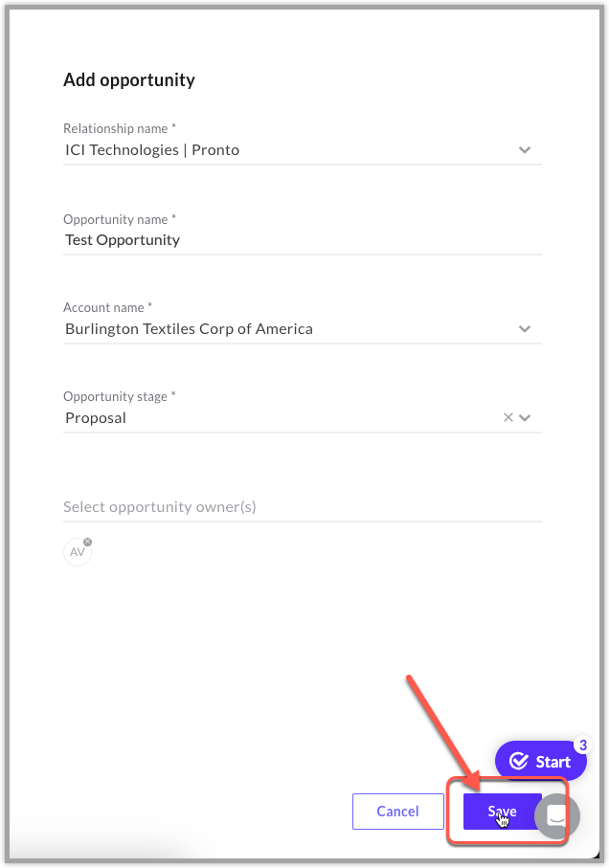Click the Select opportunity owner(s) field
609x868 pixels.
coord(303,507)
